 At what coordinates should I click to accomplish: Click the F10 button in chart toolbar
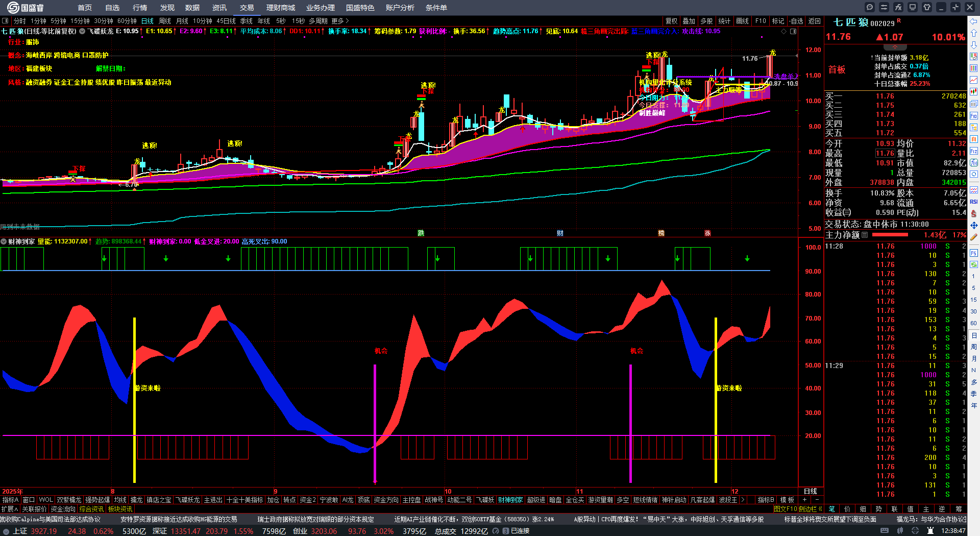761,21
